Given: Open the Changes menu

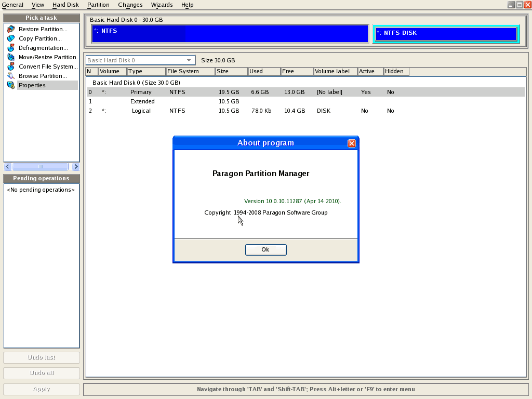Looking at the screenshot, I should (x=130, y=5).
